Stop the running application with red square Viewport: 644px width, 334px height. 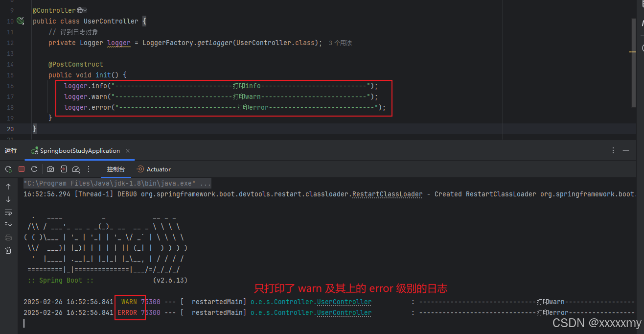tap(22, 169)
